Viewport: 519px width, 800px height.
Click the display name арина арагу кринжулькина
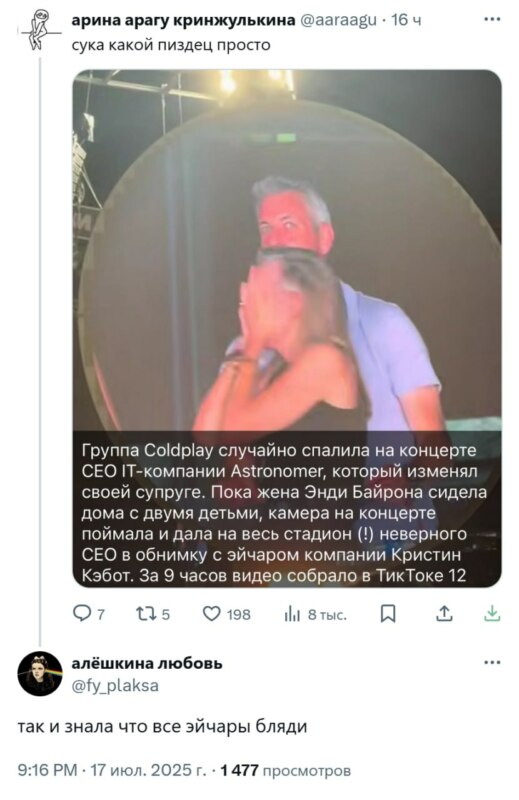pos(183,20)
